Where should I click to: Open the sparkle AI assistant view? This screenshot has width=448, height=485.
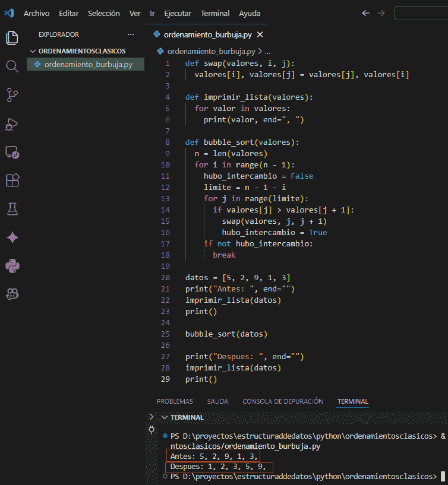(x=12, y=237)
